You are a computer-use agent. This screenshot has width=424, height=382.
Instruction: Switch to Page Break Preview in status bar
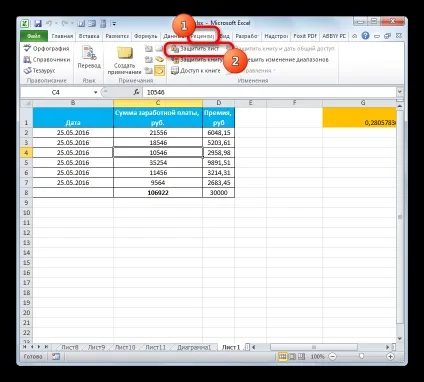301,357
